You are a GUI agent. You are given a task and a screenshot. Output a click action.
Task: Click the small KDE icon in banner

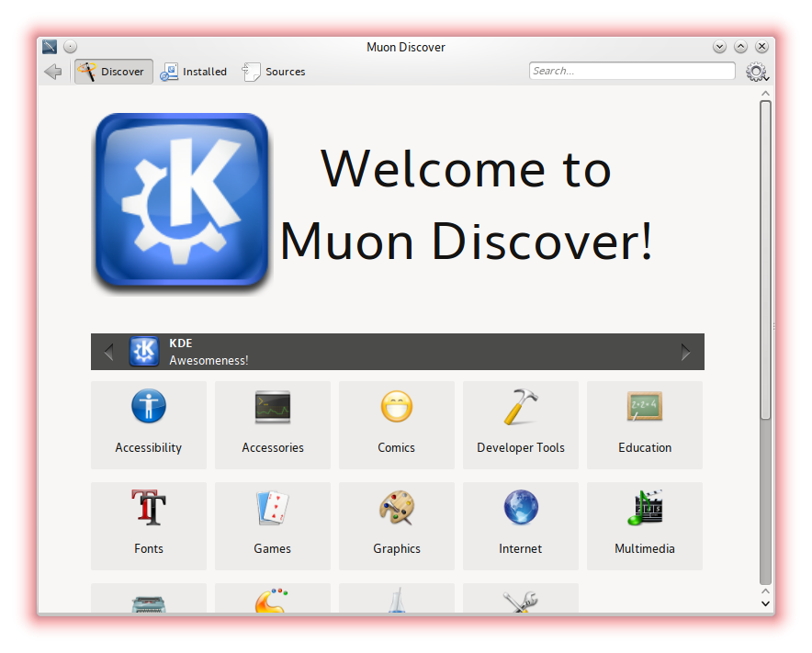(144, 352)
